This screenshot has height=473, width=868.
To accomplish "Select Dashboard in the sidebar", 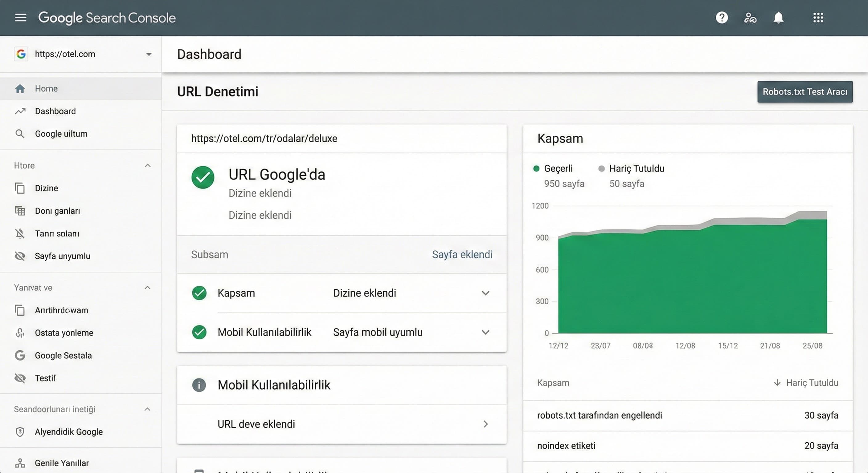I will click(55, 111).
